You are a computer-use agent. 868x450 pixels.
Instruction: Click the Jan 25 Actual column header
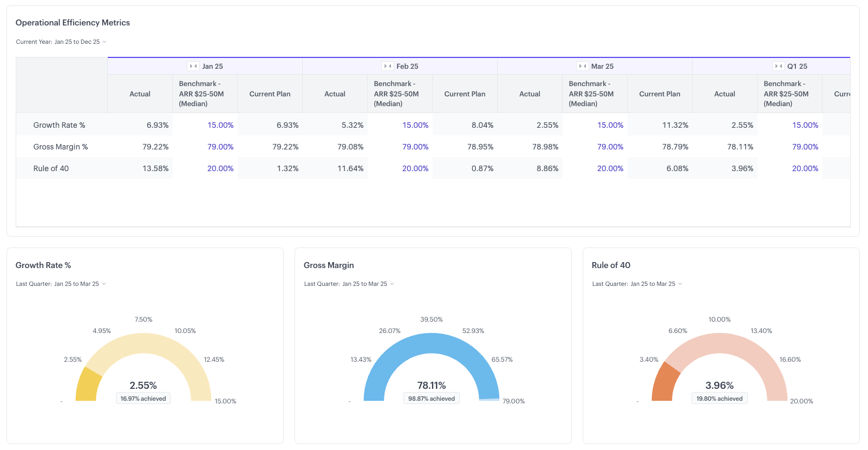140,94
